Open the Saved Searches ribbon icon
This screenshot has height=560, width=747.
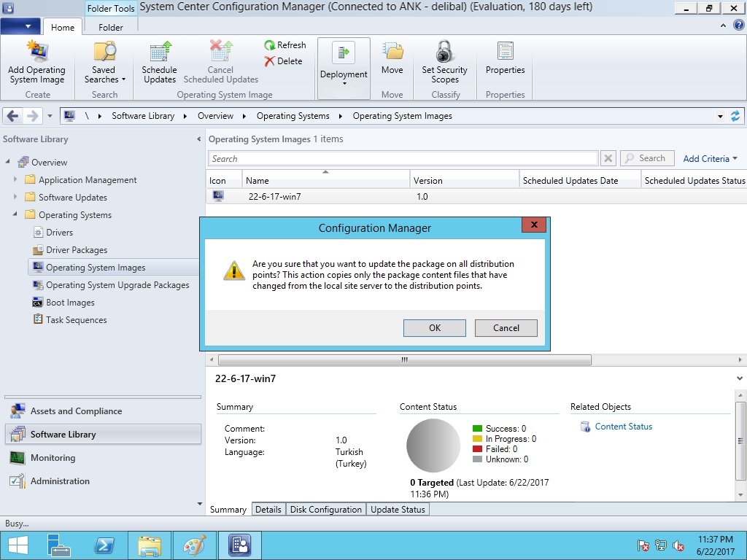[104, 52]
